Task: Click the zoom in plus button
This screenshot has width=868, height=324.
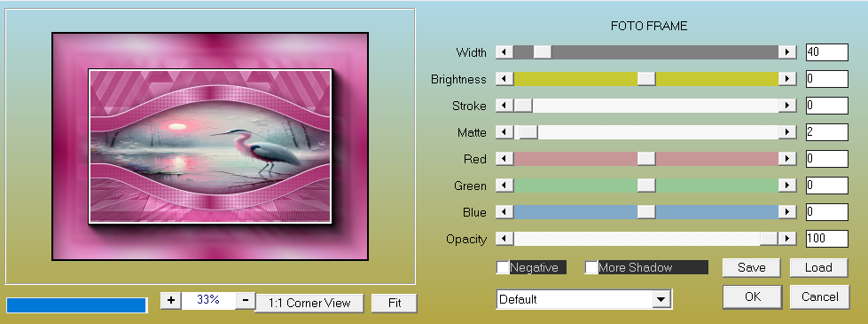Action: (x=171, y=300)
